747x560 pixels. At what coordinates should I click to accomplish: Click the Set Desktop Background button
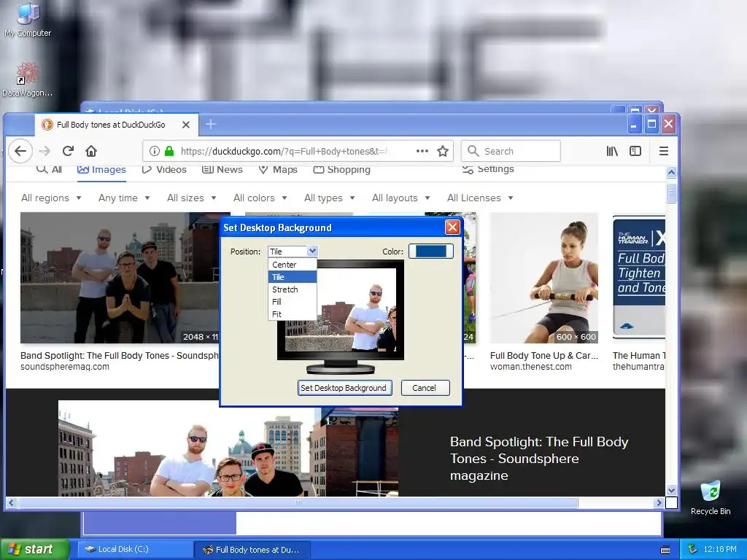345,388
